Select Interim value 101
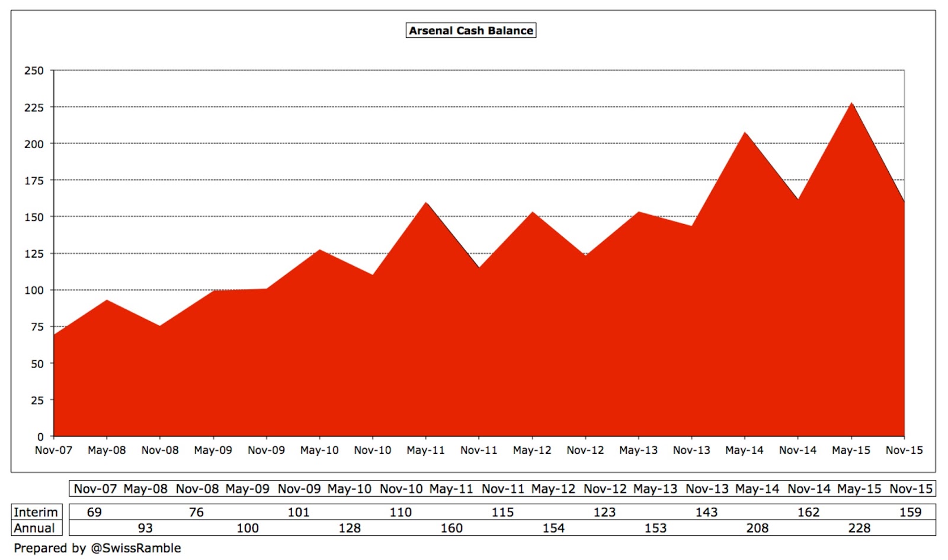The image size is (948, 560). point(299,512)
